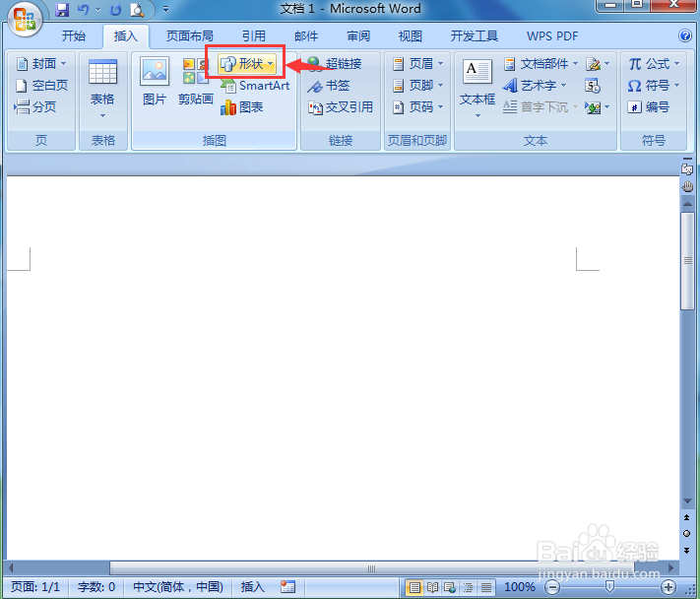Open the Customize Quick Access Toolbar dropdown
This screenshot has width=700, height=599.
pos(165,10)
